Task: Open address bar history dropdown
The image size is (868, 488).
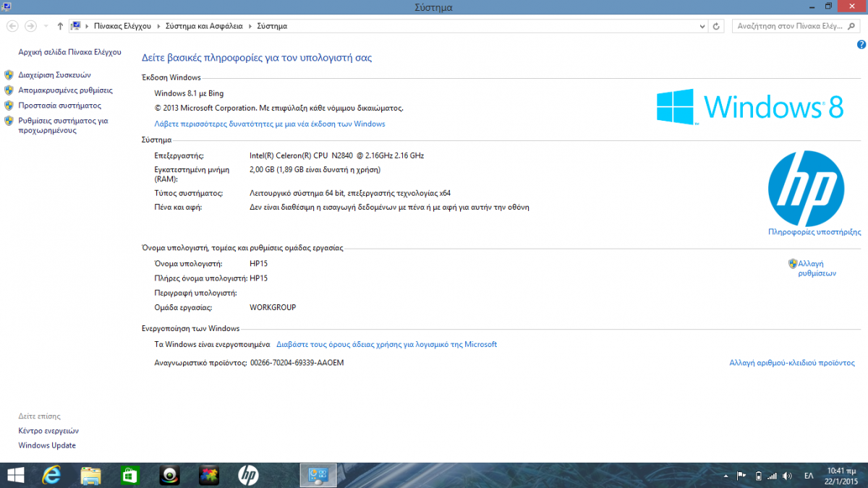Action: (702, 26)
